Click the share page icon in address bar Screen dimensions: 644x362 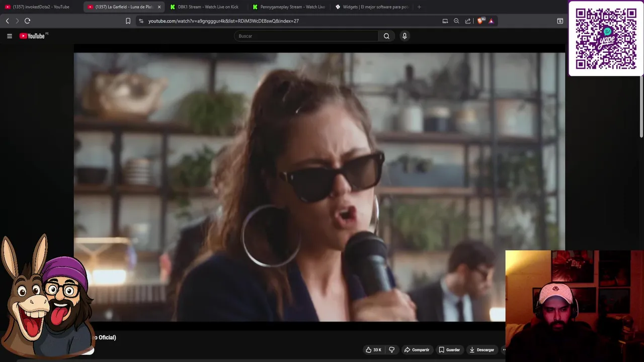tap(468, 21)
